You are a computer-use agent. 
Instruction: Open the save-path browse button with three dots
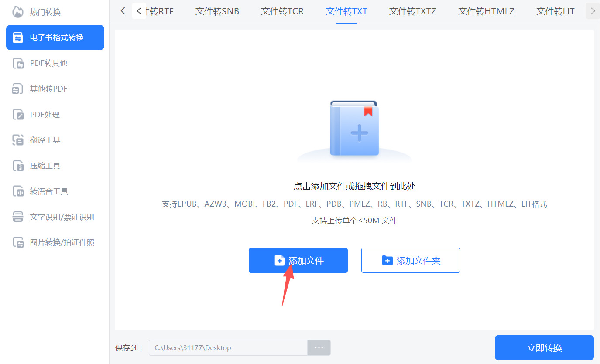point(319,348)
